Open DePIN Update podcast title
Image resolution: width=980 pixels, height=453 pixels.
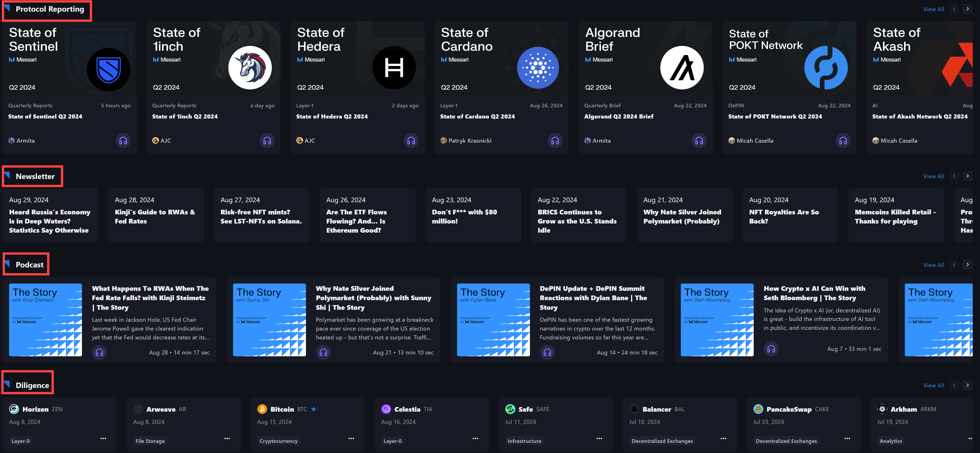pos(593,298)
